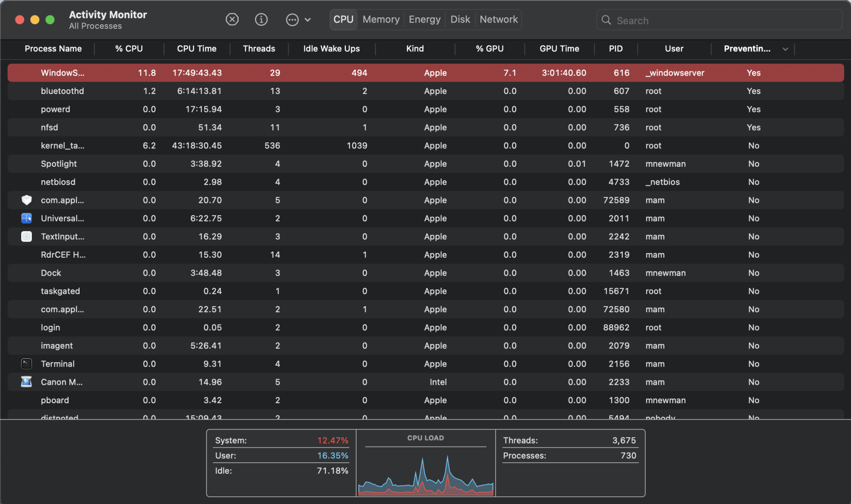Image resolution: width=851 pixels, height=504 pixels.
Task: Click the stop process X icon
Action: 232,20
